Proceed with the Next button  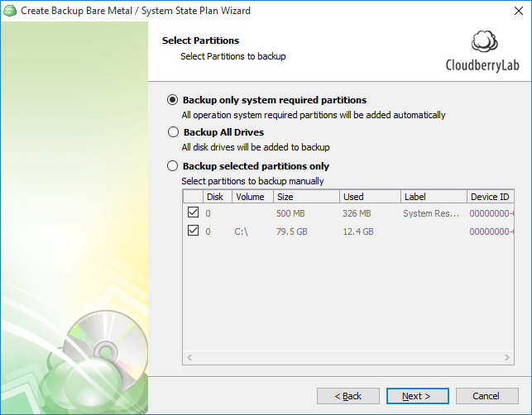pos(417,396)
